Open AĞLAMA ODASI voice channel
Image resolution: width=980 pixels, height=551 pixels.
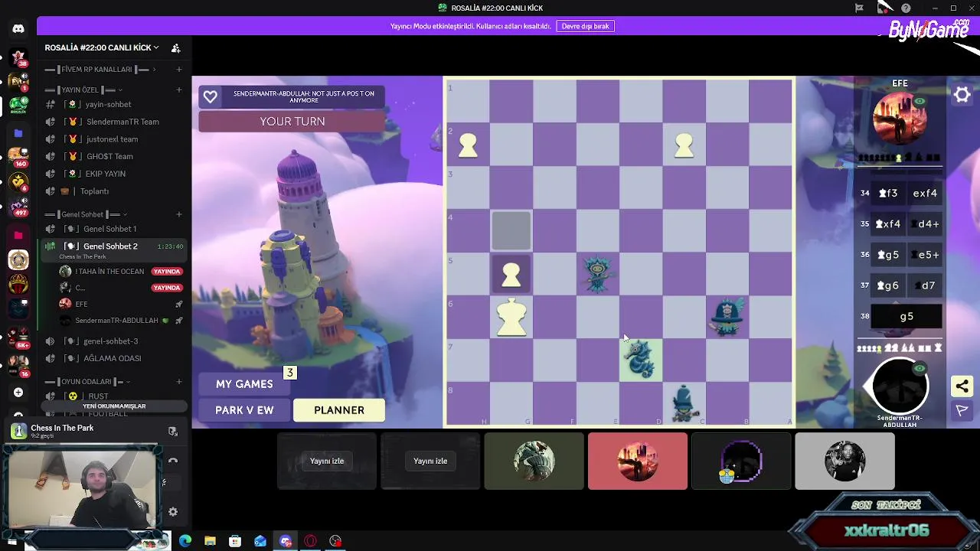coord(113,358)
